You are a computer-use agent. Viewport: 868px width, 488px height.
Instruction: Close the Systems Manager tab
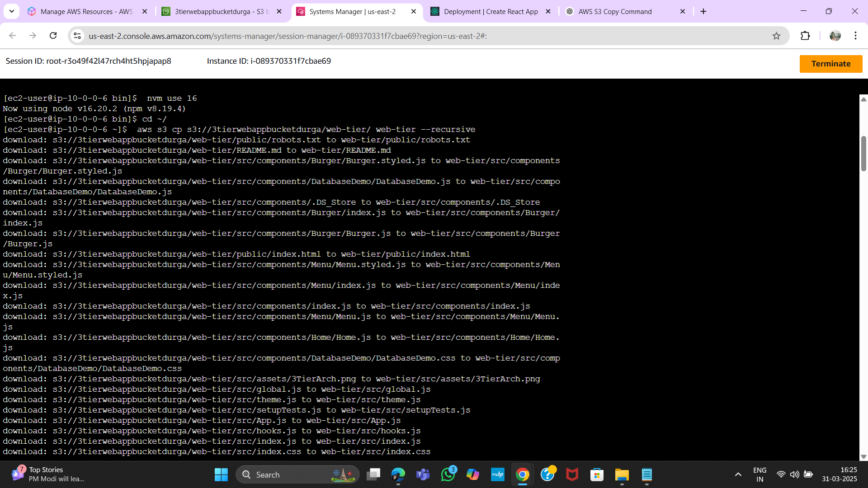pyautogui.click(x=414, y=12)
